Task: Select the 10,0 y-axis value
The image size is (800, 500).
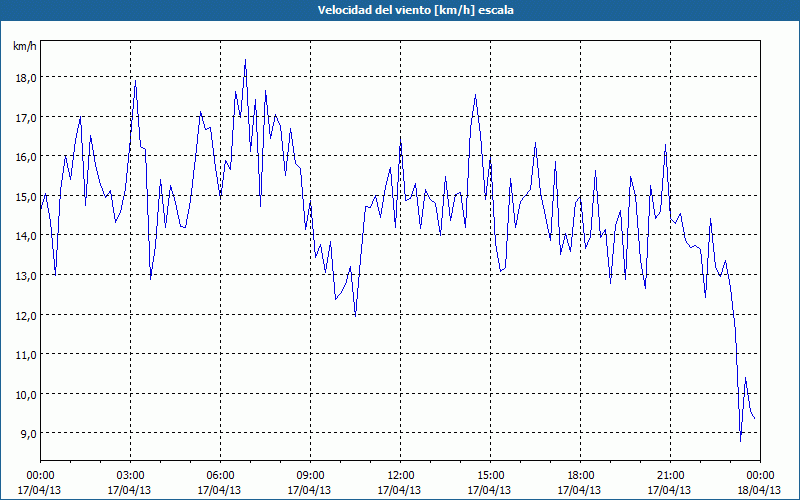Action: coord(26,394)
